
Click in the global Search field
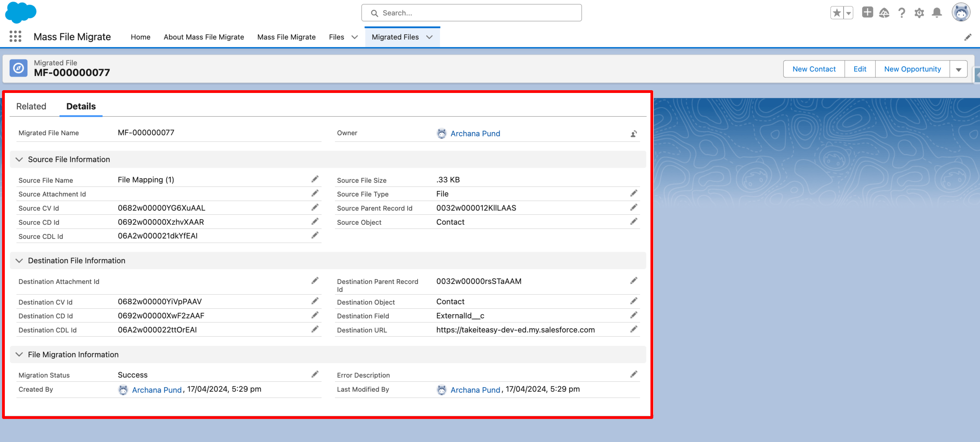point(472,13)
